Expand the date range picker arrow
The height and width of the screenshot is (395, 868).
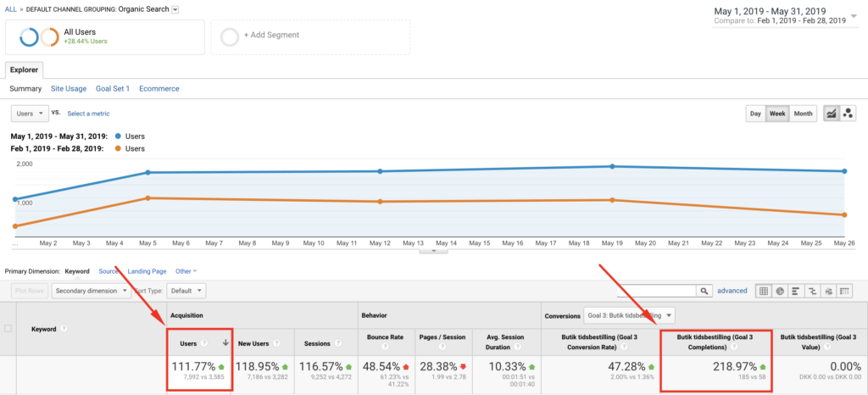pyautogui.click(x=853, y=15)
